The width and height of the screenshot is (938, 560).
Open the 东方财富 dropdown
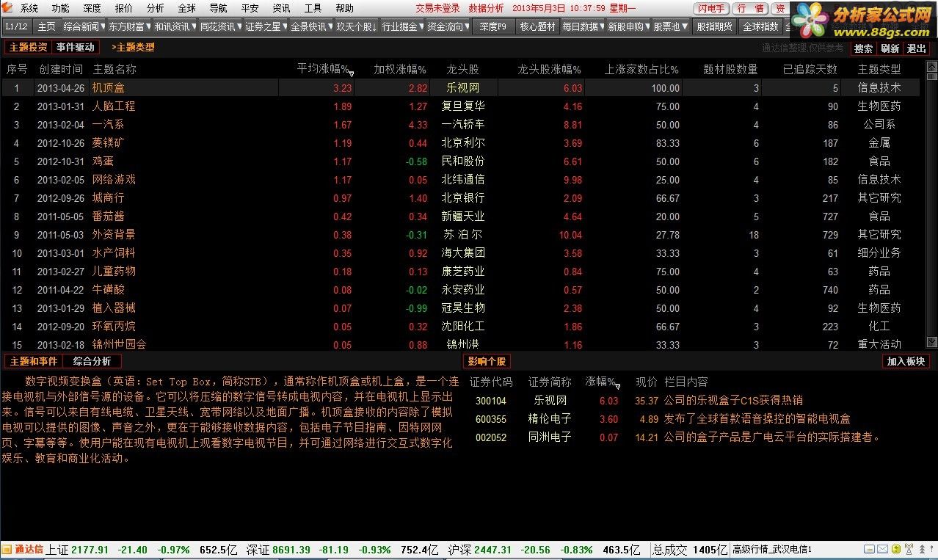click(128, 26)
